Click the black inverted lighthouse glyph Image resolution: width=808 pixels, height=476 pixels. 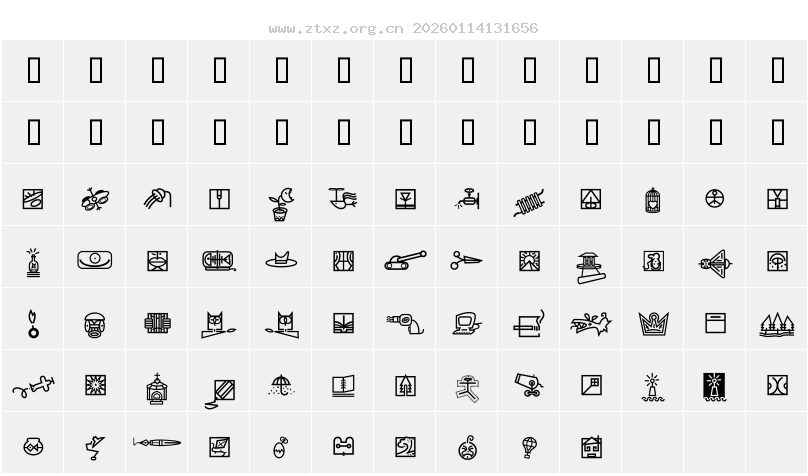pos(715,386)
